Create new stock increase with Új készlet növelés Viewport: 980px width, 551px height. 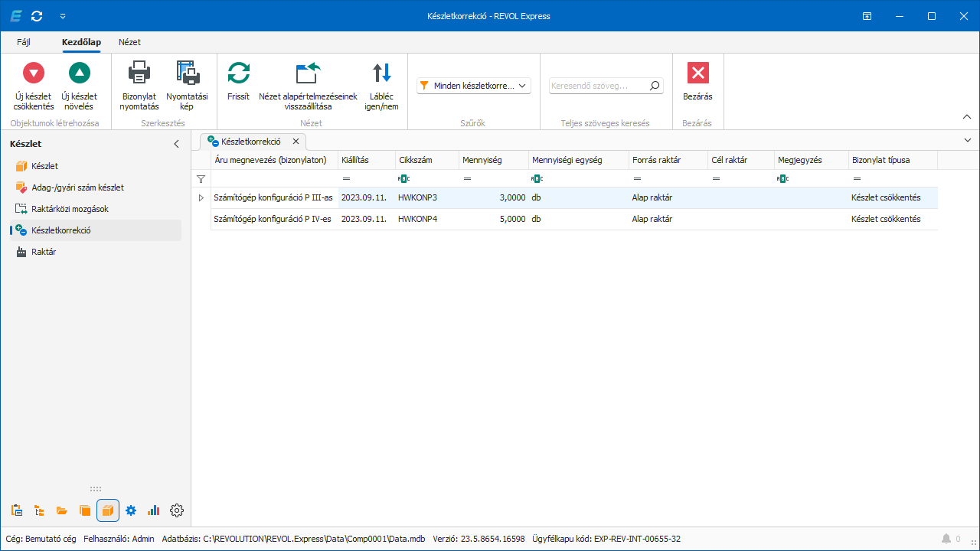pos(80,73)
